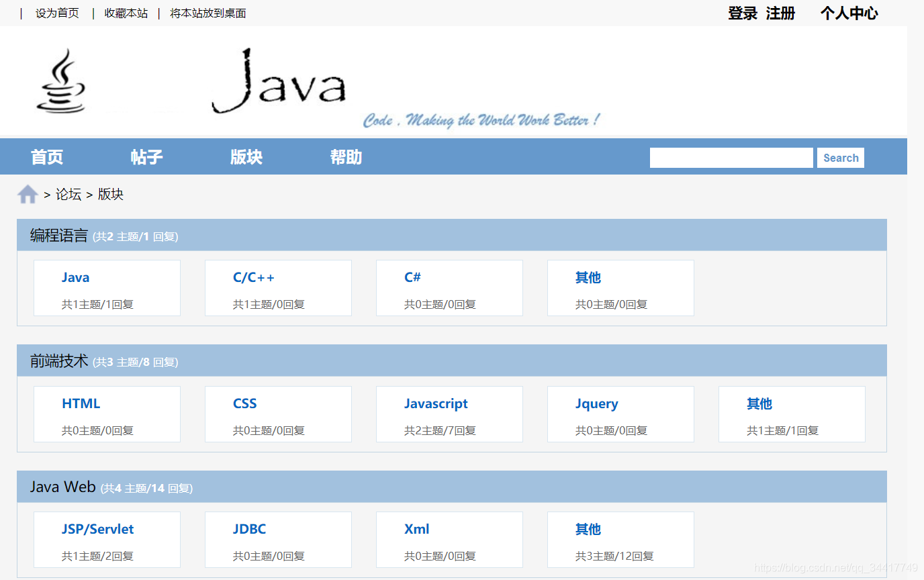Viewport: 924px width, 580px height.
Task: Click the slogan Code, Making the World Work Better
Action: [481, 120]
